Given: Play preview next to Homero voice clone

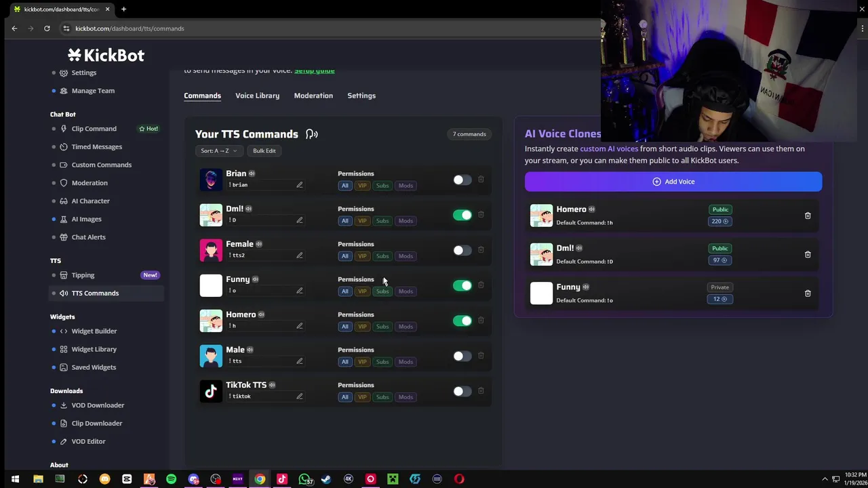Looking at the screenshot, I should pos(591,209).
